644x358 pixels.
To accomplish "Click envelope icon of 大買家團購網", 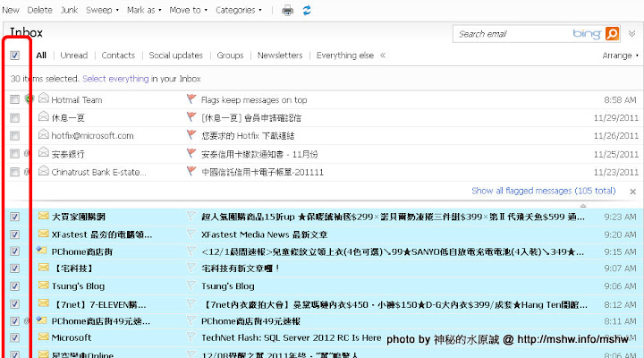I will tap(44, 216).
